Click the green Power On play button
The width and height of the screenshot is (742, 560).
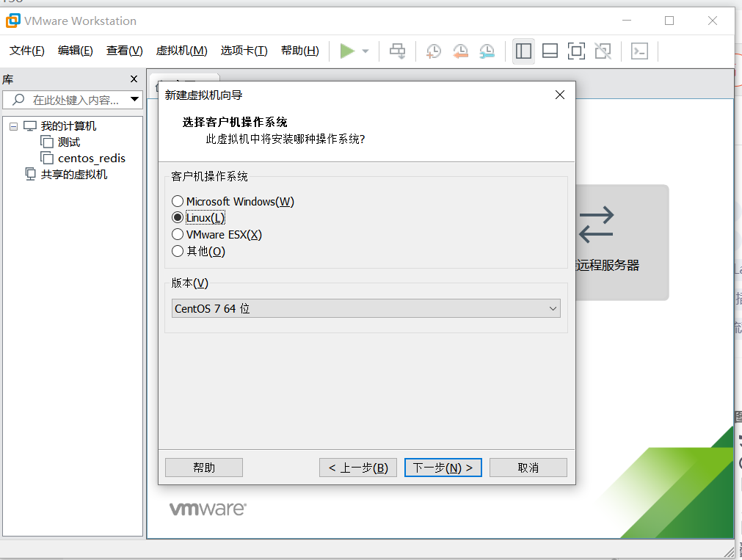click(x=347, y=51)
